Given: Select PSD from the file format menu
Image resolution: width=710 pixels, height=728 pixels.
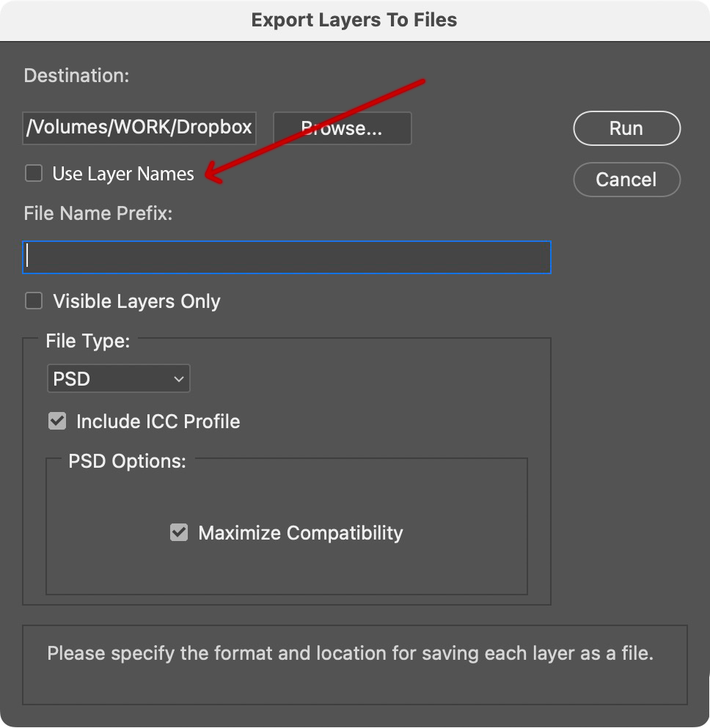Looking at the screenshot, I should coord(118,378).
